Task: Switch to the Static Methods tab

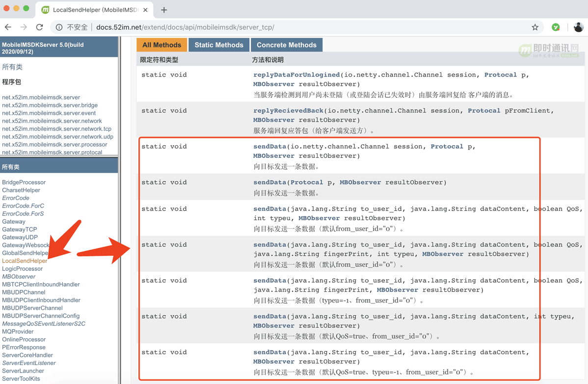Action: 218,45
